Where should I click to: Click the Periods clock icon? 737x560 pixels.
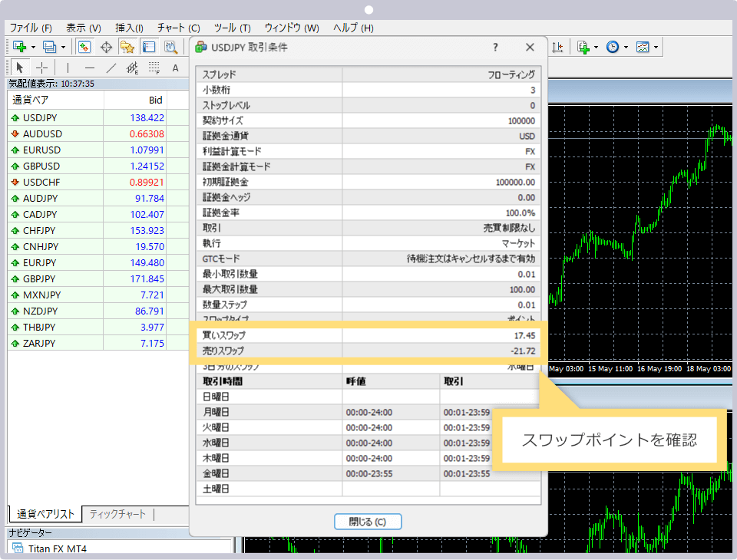(613, 47)
